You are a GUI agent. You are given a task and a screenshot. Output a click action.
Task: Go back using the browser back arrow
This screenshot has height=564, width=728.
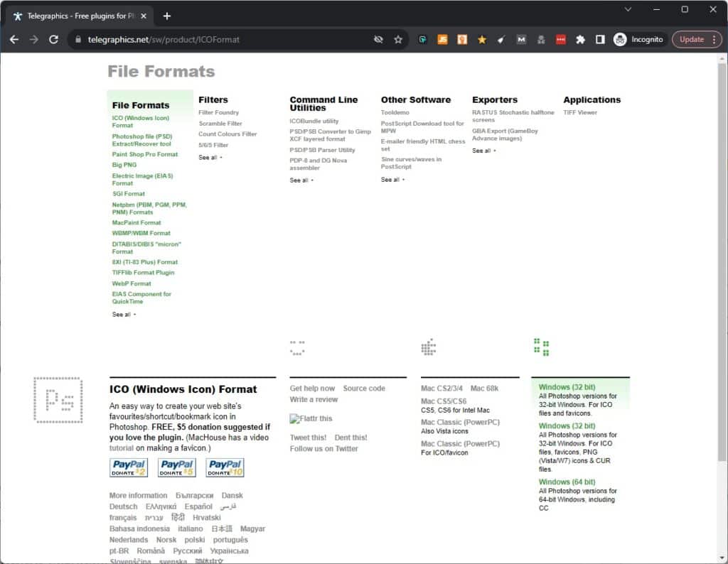coord(14,40)
